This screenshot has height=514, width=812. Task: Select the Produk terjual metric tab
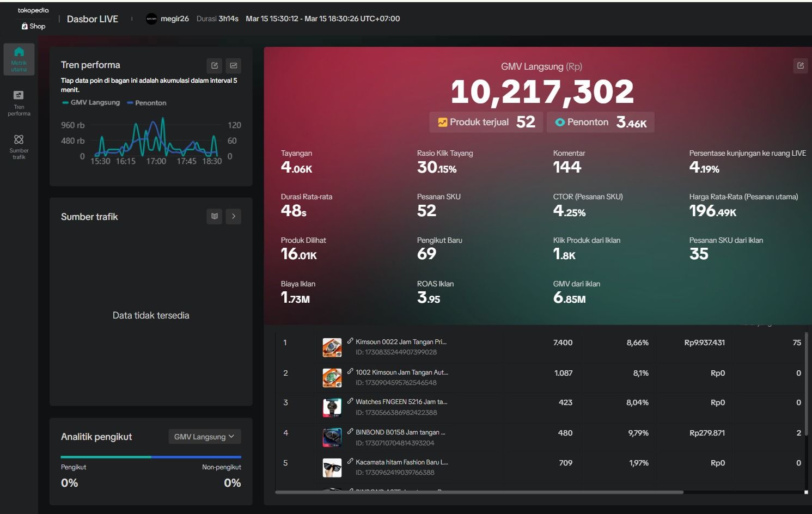point(487,122)
